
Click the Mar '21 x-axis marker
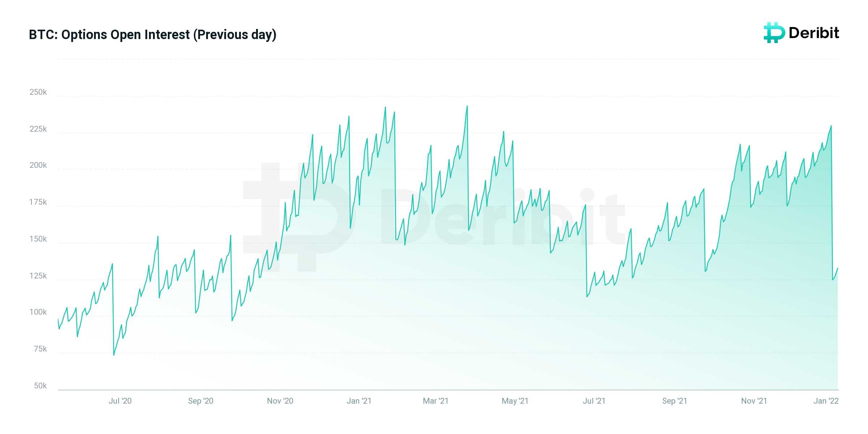pyautogui.click(x=436, y=401)
